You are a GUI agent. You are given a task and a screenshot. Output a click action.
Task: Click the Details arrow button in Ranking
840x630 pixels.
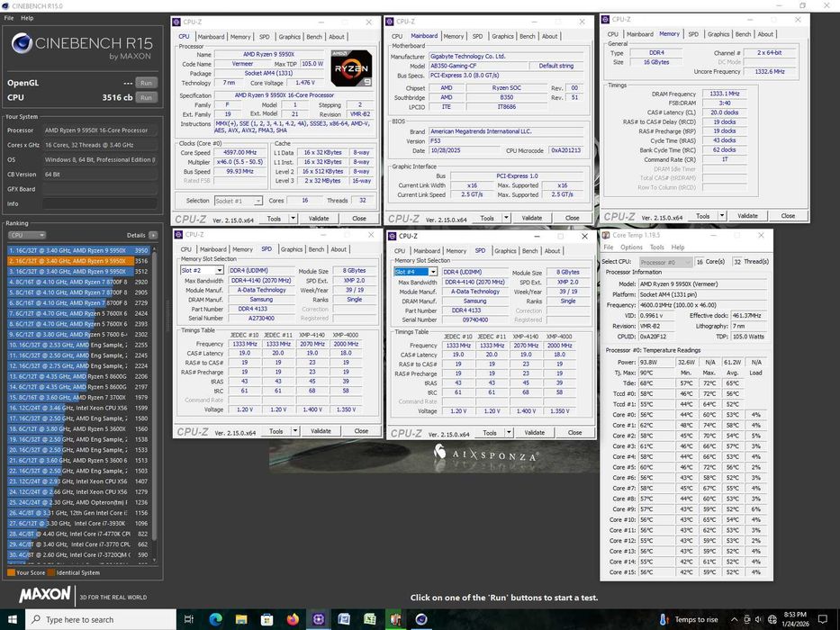click(153, 235)
